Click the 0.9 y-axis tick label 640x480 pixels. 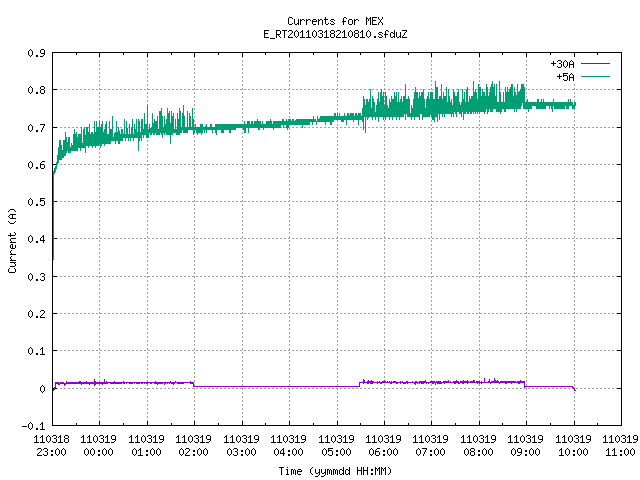pos(36,53)
